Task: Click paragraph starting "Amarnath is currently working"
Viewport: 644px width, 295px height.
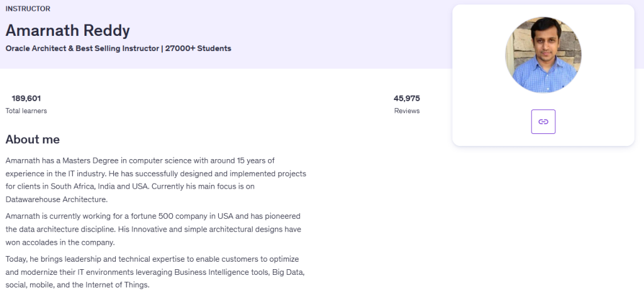Action: click(153, 229)
